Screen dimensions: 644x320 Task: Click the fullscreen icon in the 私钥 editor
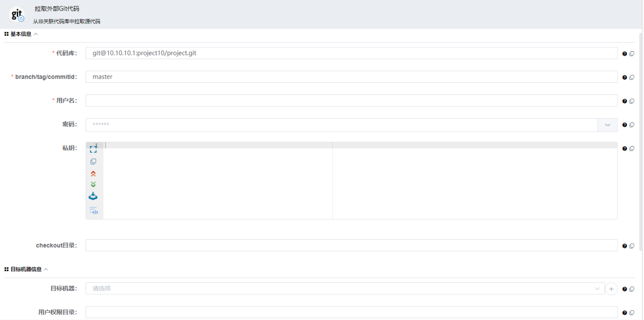pos(93,149)
